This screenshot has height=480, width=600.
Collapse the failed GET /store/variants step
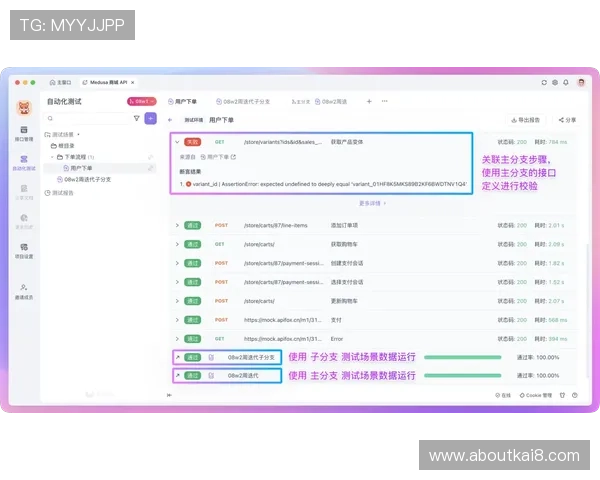[x=177, y=142]
